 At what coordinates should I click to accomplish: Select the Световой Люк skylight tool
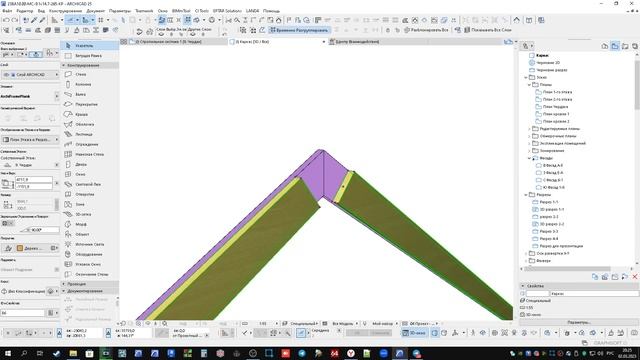(90, 184)
